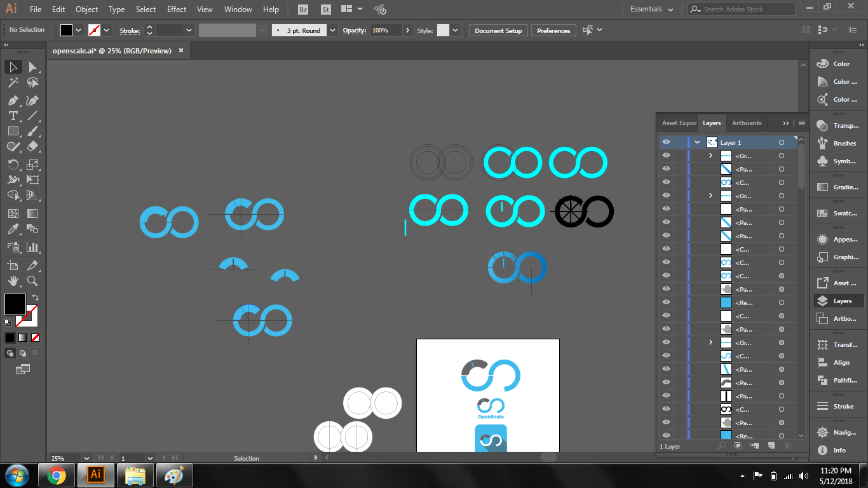Select the Rectangle tool
This screenshot has width=868, height=488.
tap(13, 131)
